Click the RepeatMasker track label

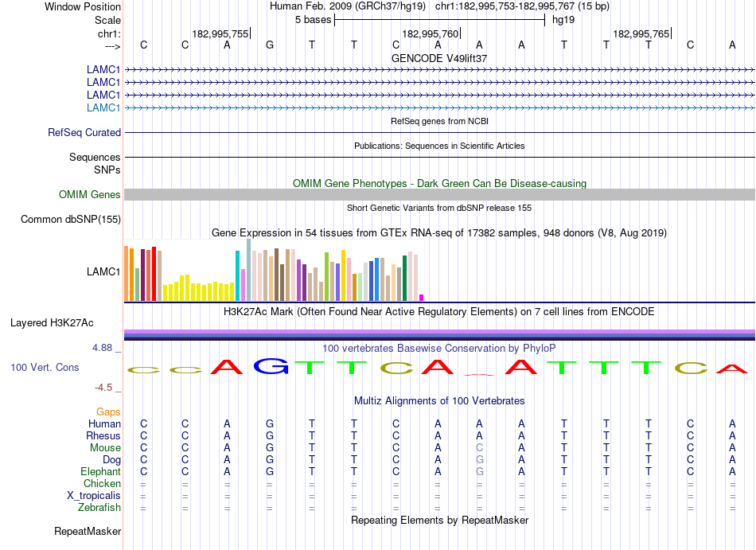click(x=88, y=531)
